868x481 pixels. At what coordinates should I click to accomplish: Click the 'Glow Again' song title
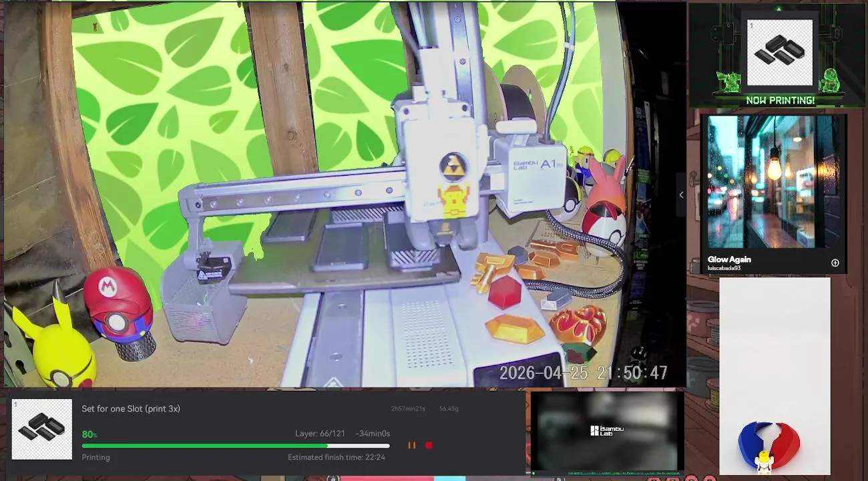coord(729,259)
